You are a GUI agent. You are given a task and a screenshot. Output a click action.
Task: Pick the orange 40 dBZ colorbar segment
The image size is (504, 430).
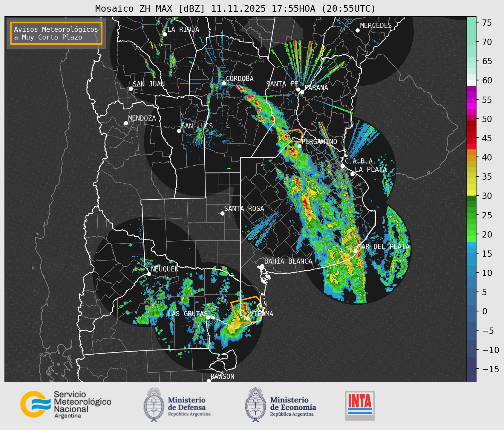point(471,158)
